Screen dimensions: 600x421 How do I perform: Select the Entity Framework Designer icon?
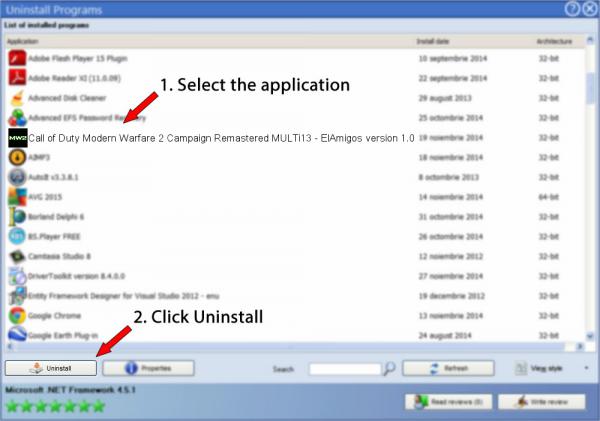pos(17,296)
